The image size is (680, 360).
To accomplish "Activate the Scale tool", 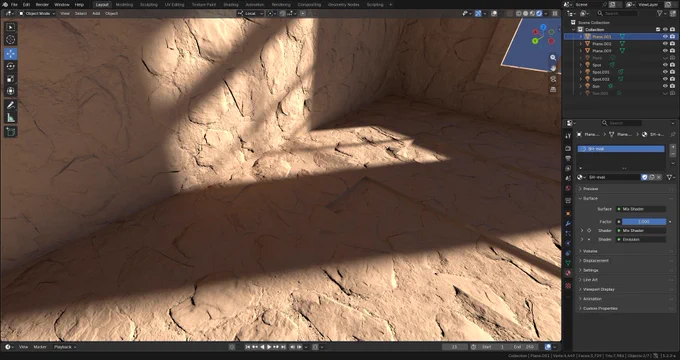I will 10,79.
